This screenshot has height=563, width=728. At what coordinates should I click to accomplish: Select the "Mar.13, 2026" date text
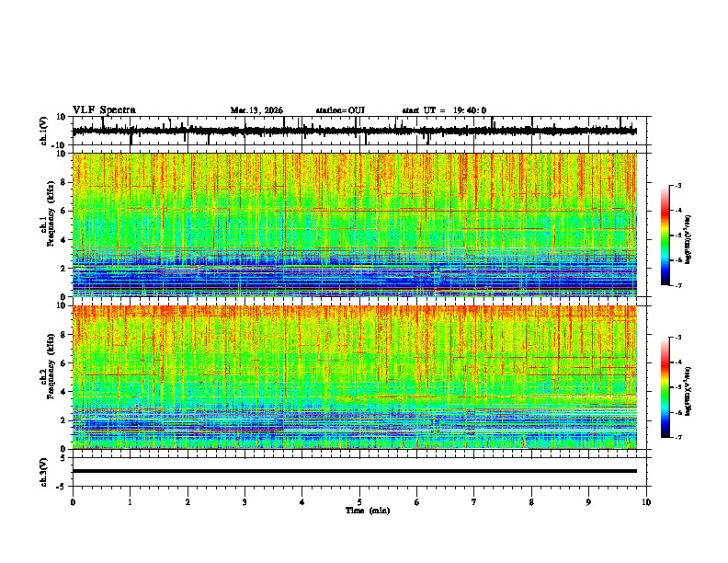coord(256,110)
